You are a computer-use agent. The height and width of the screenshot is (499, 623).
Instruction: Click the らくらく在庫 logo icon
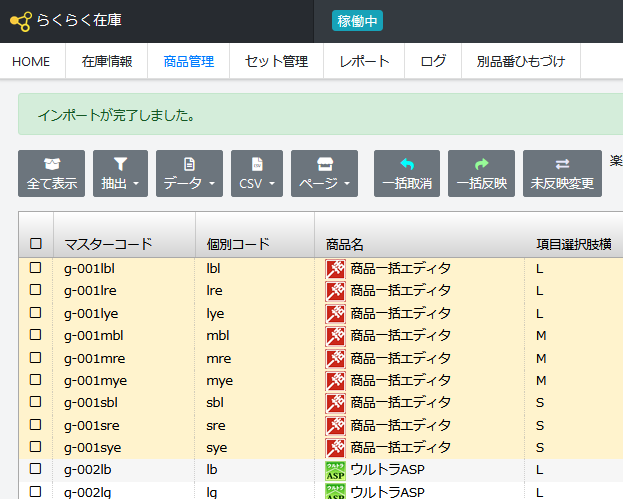[21, 21]
